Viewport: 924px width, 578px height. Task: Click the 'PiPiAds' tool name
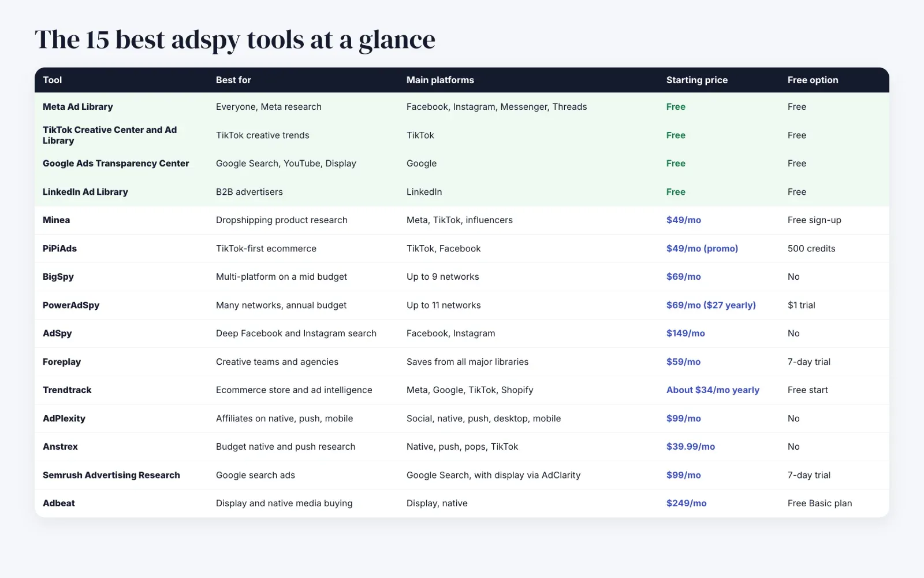click(59, 249)
